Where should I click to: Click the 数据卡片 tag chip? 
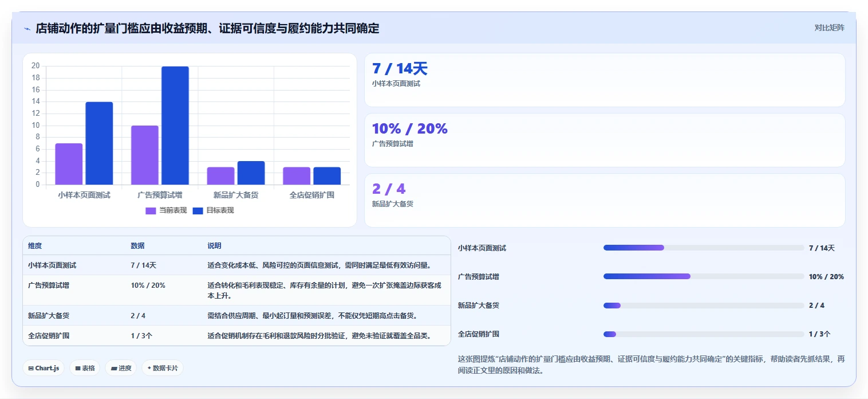tap(163, 368)
